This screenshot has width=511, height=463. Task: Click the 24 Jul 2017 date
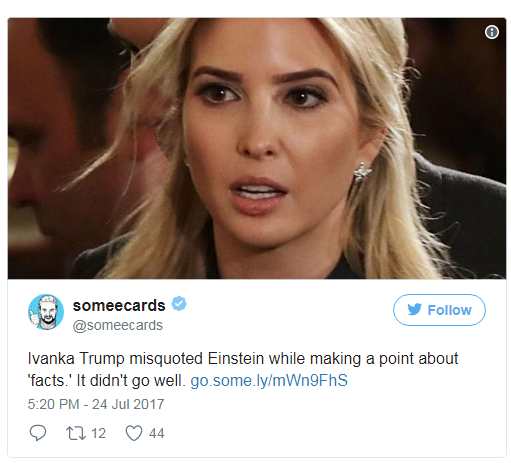128,404
